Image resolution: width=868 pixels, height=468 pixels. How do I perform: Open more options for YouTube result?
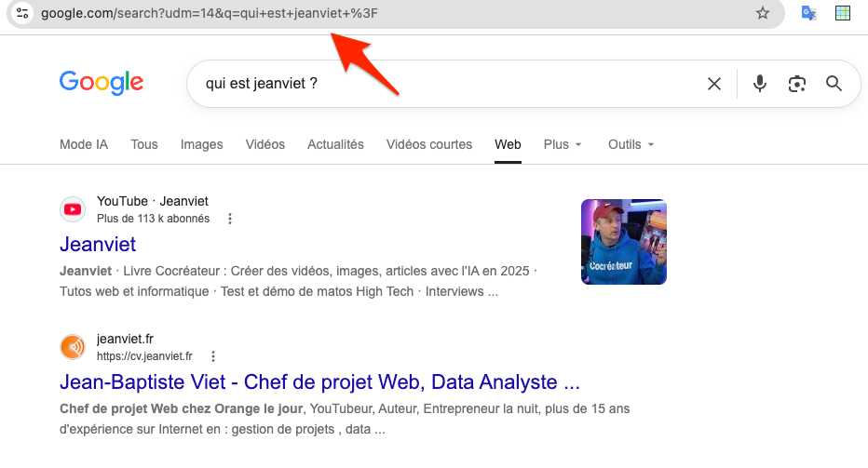click(x=230, y=219)
